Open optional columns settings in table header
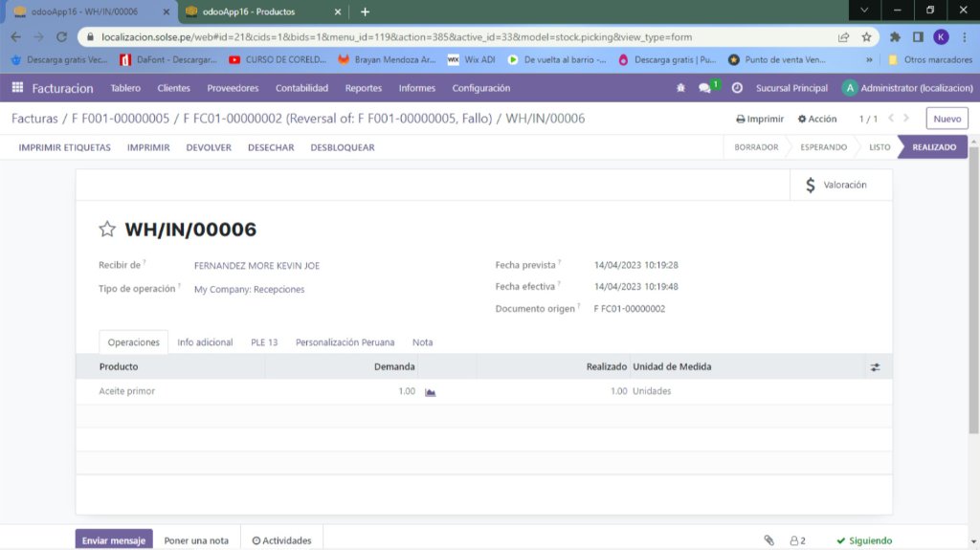The width and height of the screenshot is (980, 550). click(875, 367)
